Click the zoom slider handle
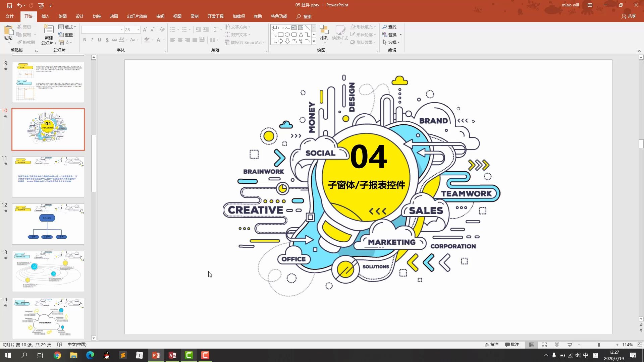The width and height of the screenshot is (644, 362). (599, 345)
